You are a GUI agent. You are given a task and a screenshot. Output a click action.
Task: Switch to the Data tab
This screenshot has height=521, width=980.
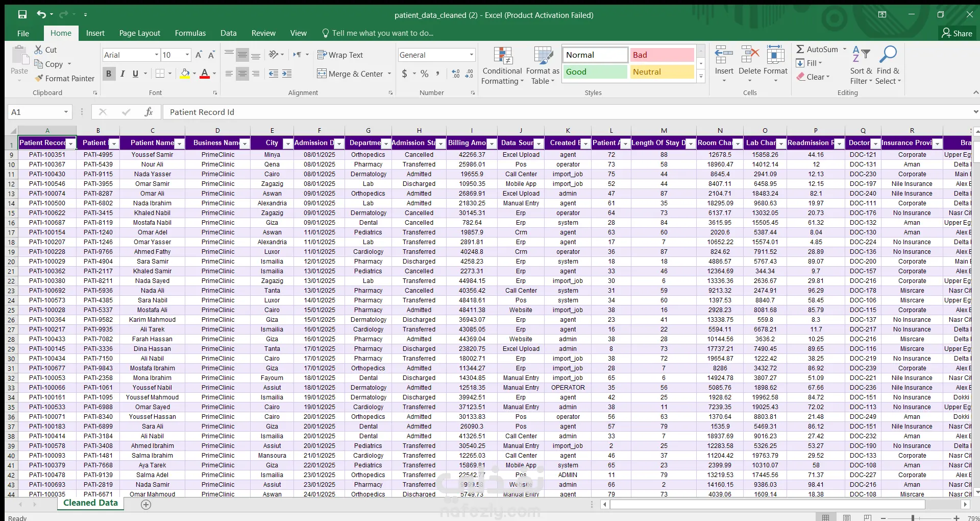point(228,33)
